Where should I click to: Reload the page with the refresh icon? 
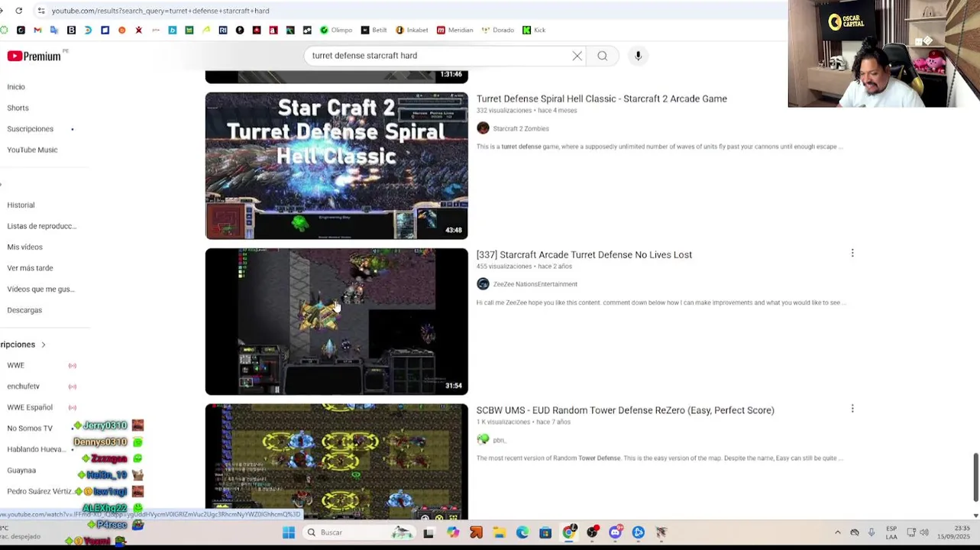tap(18, 11)
